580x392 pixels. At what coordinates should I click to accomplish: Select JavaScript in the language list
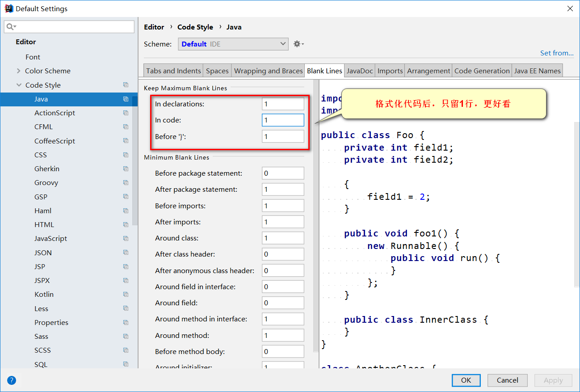50,239
